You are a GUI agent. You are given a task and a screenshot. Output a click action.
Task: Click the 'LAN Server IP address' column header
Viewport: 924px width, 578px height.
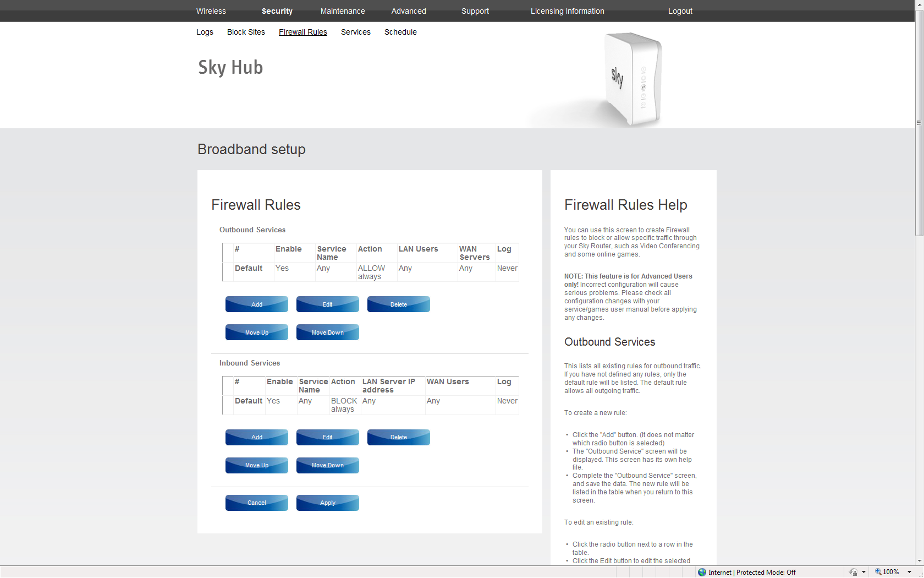[389, 386]
